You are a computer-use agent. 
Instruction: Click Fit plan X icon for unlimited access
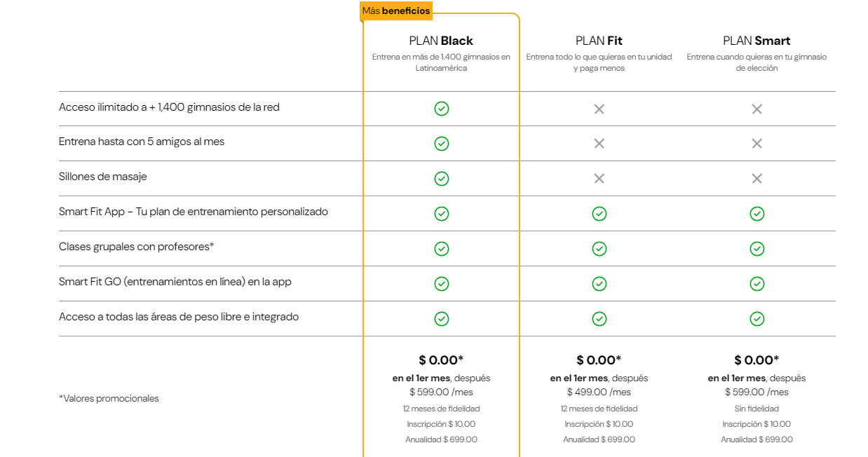tap(599, 109)
